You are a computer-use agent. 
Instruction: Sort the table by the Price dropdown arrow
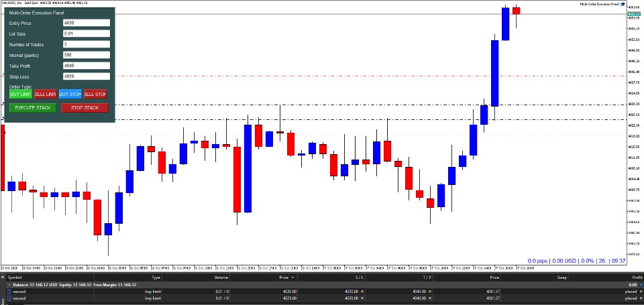click(x=293, y=278)
